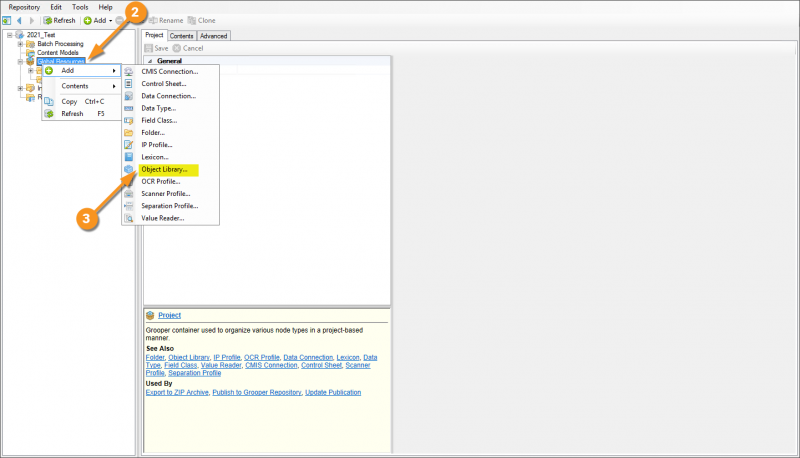Follow the OCR Profile See Also link
800x458 pixels.
[x=262, y=358]
